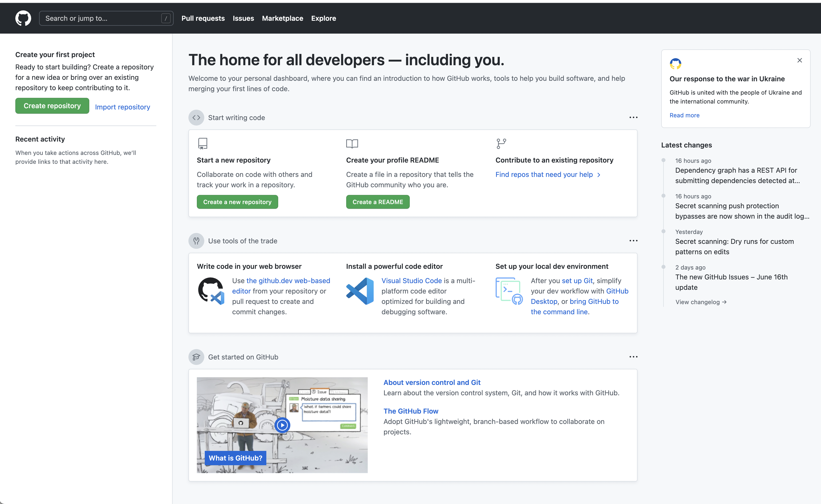Click the terminal local dev environment icon
The height and width of the screenshot is (504, 821).
(509, 291)
